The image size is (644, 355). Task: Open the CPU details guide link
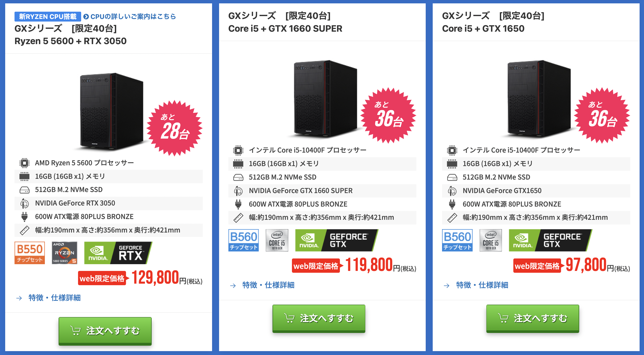click(x=130, y=17)
